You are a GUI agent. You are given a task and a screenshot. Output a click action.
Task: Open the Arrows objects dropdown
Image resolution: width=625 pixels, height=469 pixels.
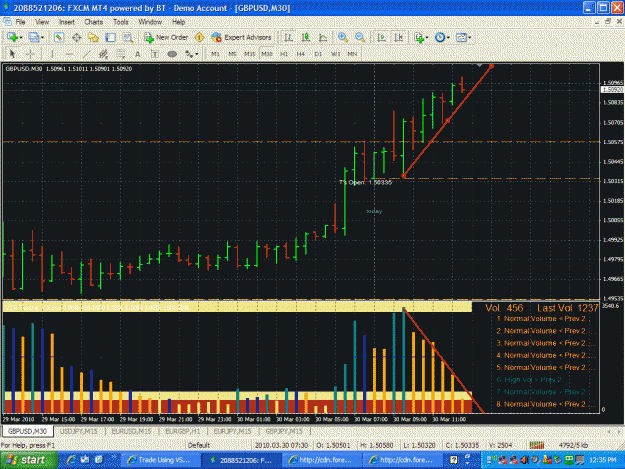(x=191, y=54)
